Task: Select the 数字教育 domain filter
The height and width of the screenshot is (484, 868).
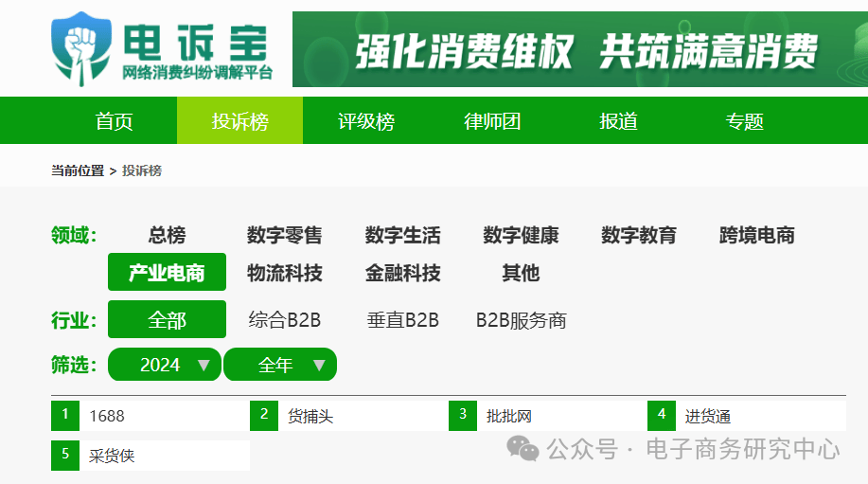Action: point(639,235)
